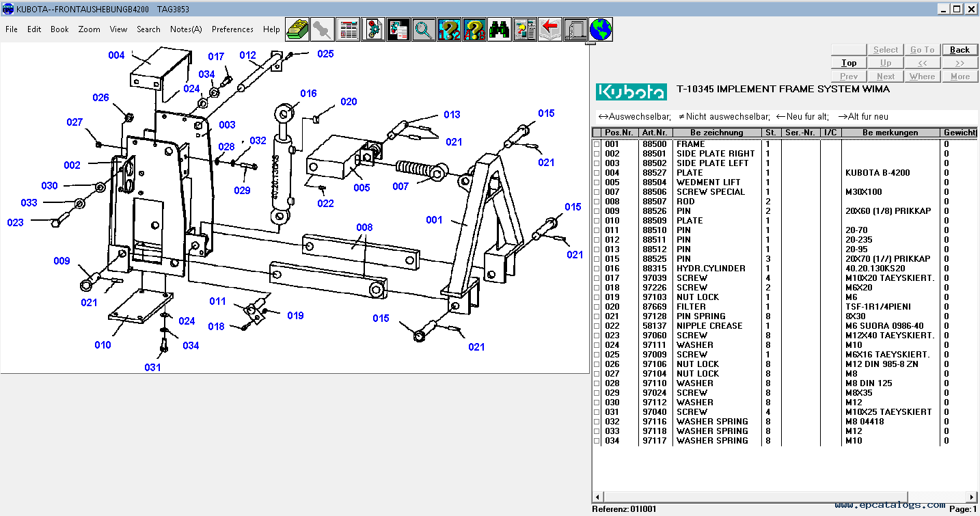Tick checkbox for row 007 SCREW SPECIAL
The image size is (980, 516).
[x=597, y=192]
